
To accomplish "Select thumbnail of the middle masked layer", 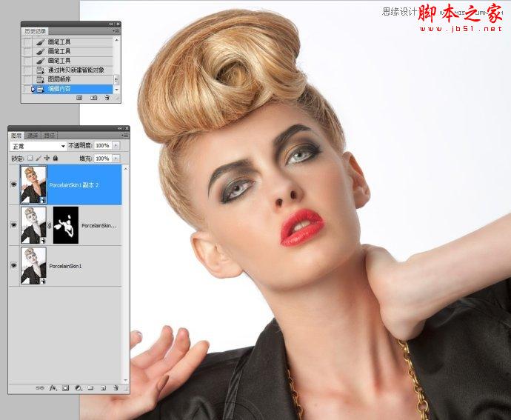I will (33, 225).
